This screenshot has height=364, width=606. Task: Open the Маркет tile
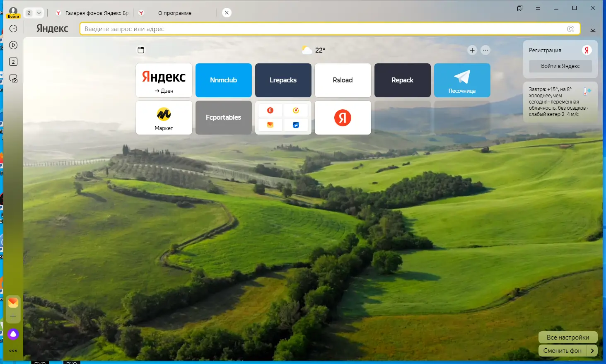(x=164, y=118)
